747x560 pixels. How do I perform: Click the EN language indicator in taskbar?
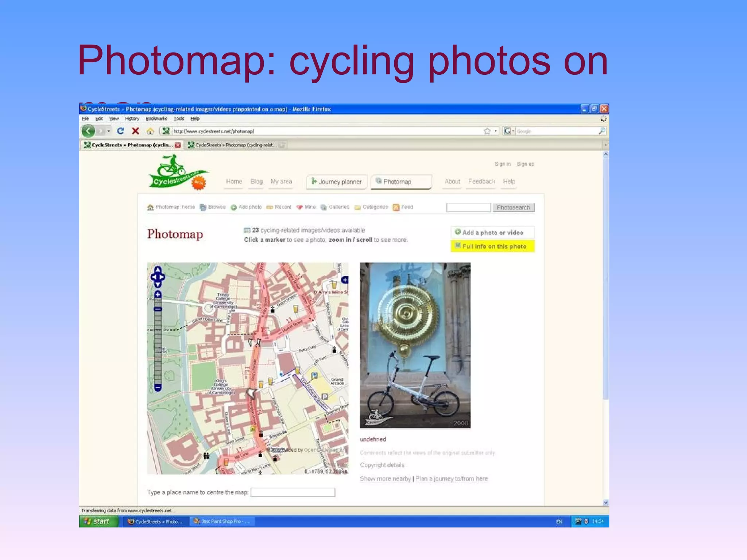coord(559,522)
